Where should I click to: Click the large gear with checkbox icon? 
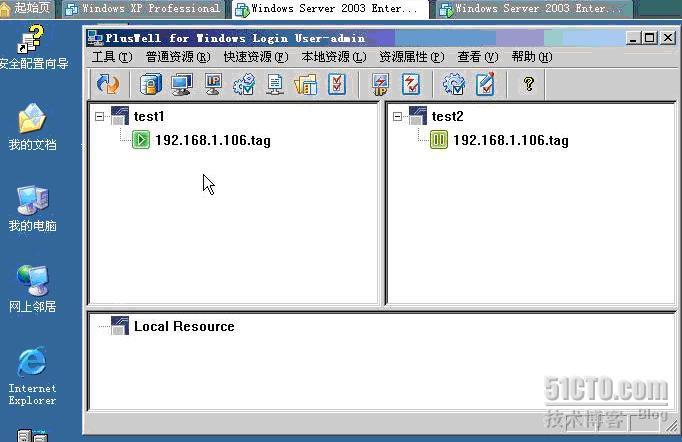(454, 84)
